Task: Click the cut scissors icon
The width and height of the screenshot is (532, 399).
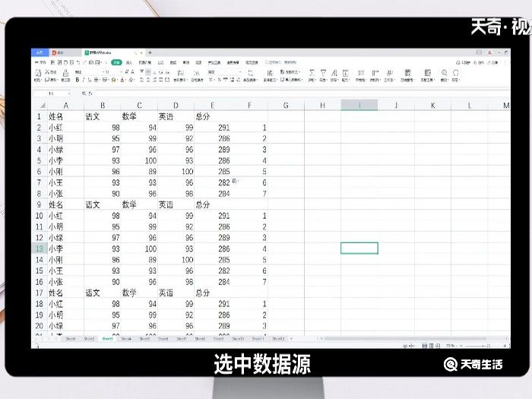Action: pos(47,72)
